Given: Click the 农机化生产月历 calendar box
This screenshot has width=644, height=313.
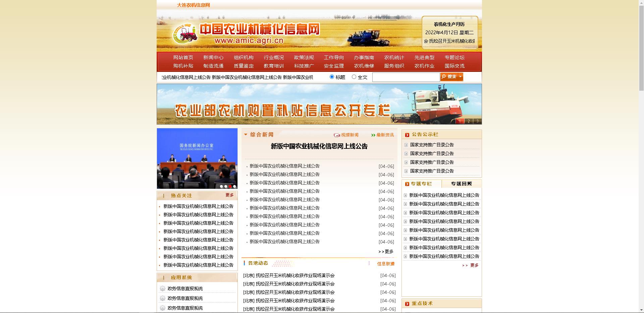Looking at the screenshot, I should 449,33.
